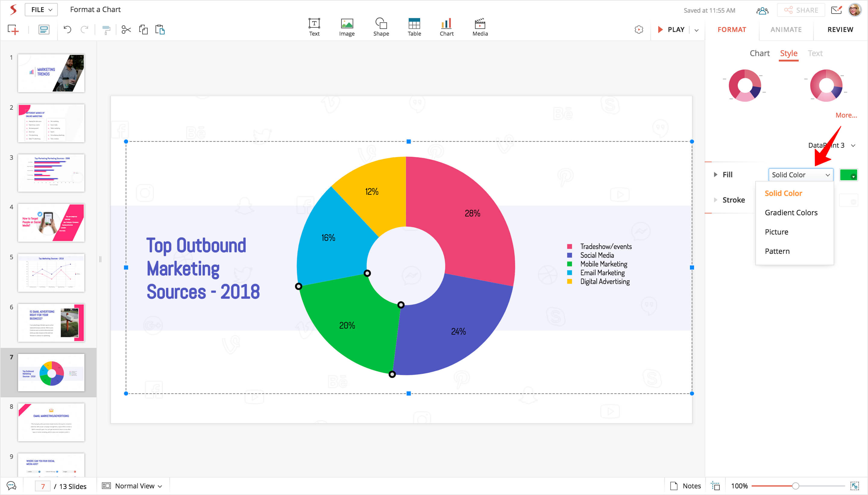Viewport: 868px width, 495px height.
Task: Click the Paste clipboard icon
Action: [x=160, y=30]
